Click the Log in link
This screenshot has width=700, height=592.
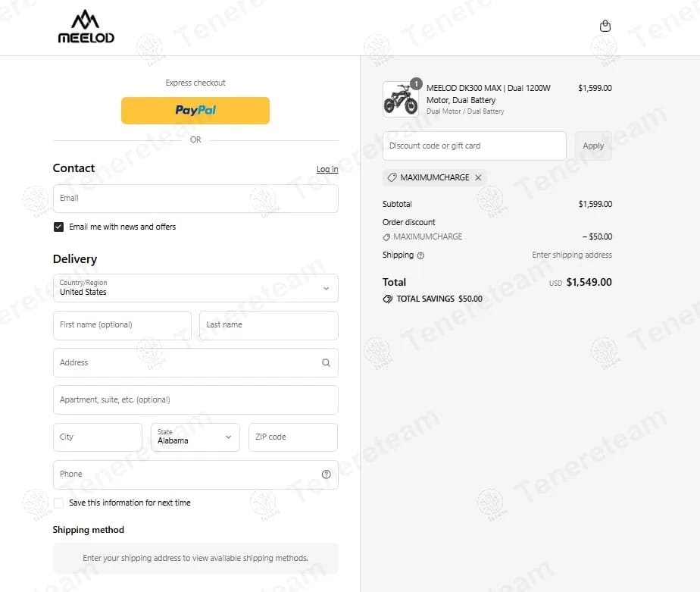327,169
